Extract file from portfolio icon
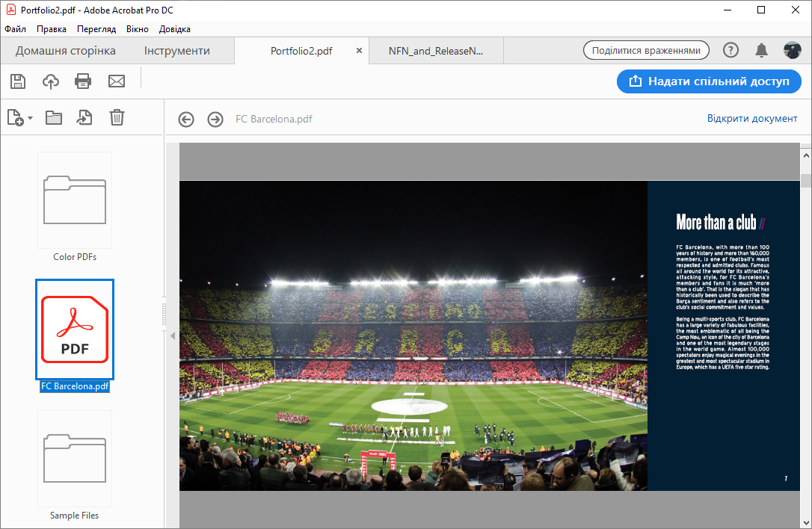Image resolution: width=812 pixels, height=529 pixels. click(84, 117)
